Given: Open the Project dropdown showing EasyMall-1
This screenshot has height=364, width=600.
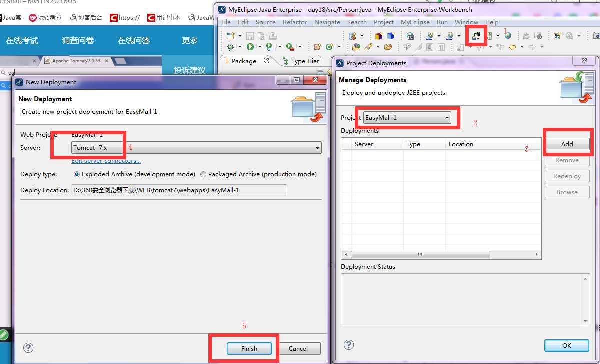Looking at the screenshot, I should coord(407,118).
